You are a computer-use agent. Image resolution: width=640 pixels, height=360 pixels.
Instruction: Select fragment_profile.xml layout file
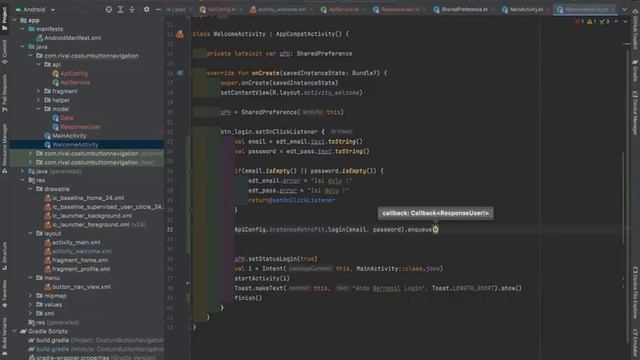point(77,269)
